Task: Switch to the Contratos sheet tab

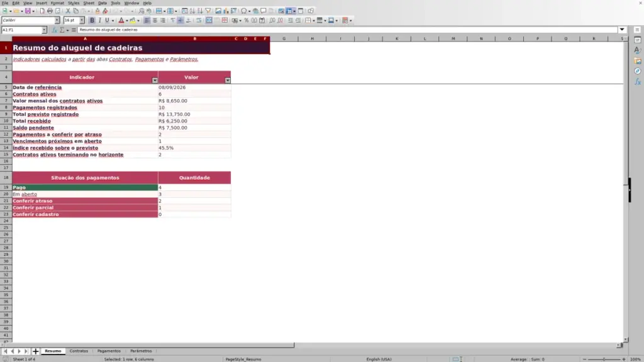Action: click(x=79, y=351)
